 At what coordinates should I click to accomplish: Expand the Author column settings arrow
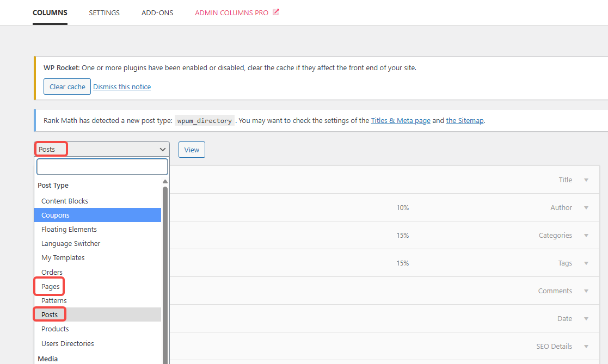pos(586,208)
